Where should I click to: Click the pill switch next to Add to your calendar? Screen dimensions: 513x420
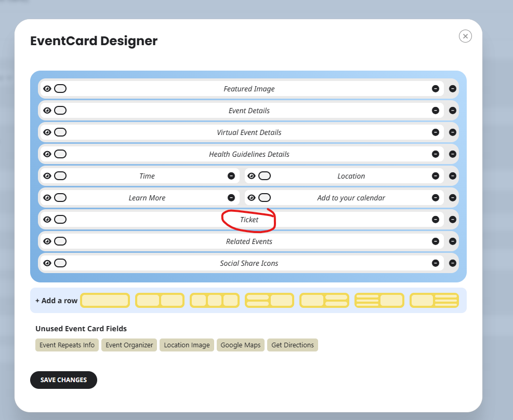265,197
